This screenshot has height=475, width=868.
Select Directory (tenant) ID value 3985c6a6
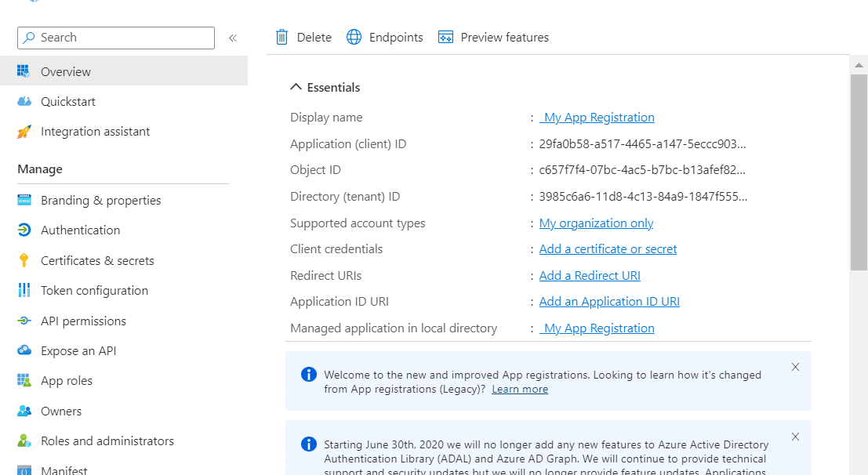[x=643, y=197]
